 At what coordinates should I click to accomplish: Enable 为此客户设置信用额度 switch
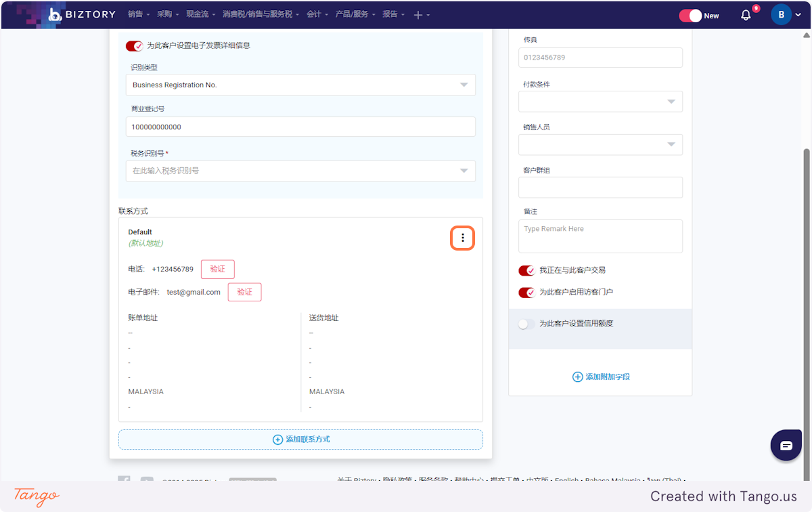(x=526, y=324)
